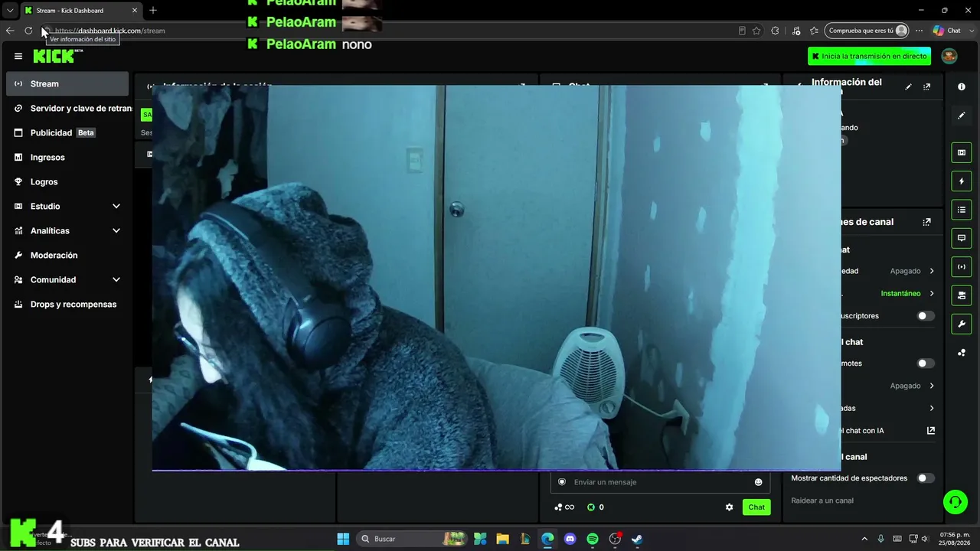
Task: Open the info icon in the right rail
Action: click(962, 87)
